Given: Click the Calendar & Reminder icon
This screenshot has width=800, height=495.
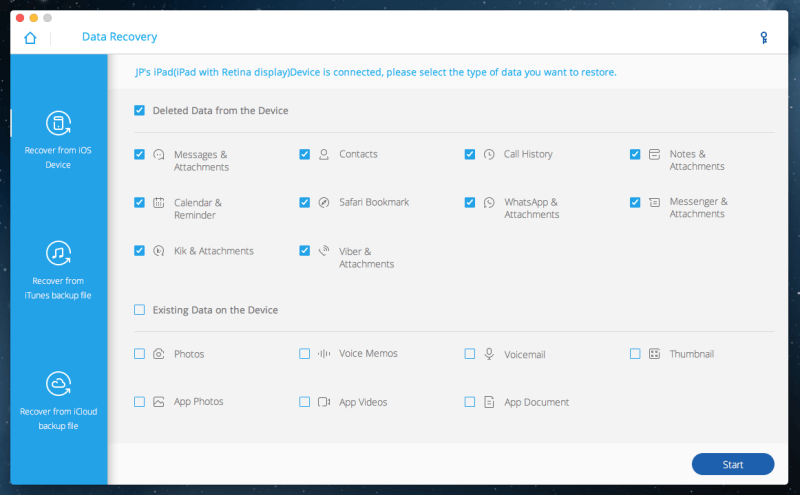Looking at the screenshot, I should pyautogui.click(x=159, y=203).
